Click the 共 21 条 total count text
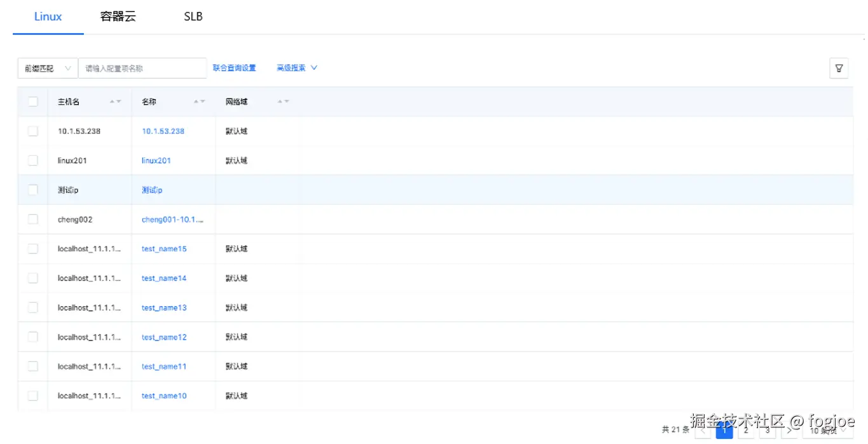868x444 pixels. 675,430
